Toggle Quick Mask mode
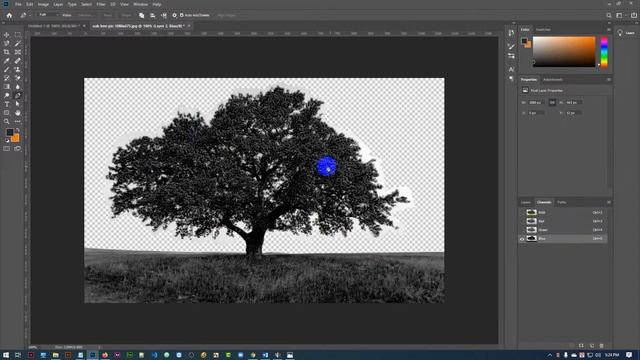 (7, 149)
